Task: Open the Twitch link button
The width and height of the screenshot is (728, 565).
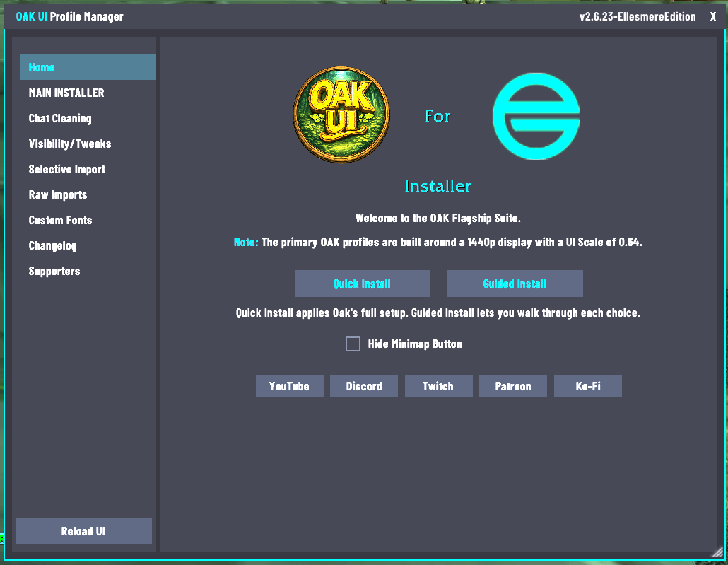Action: click(x=438, y=386)
